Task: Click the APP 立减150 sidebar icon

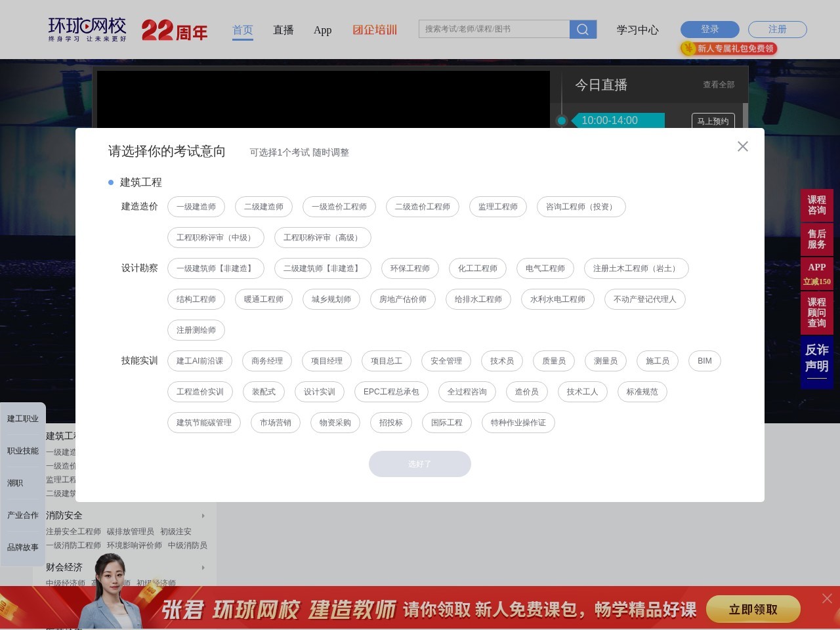Action: (816, 273)
